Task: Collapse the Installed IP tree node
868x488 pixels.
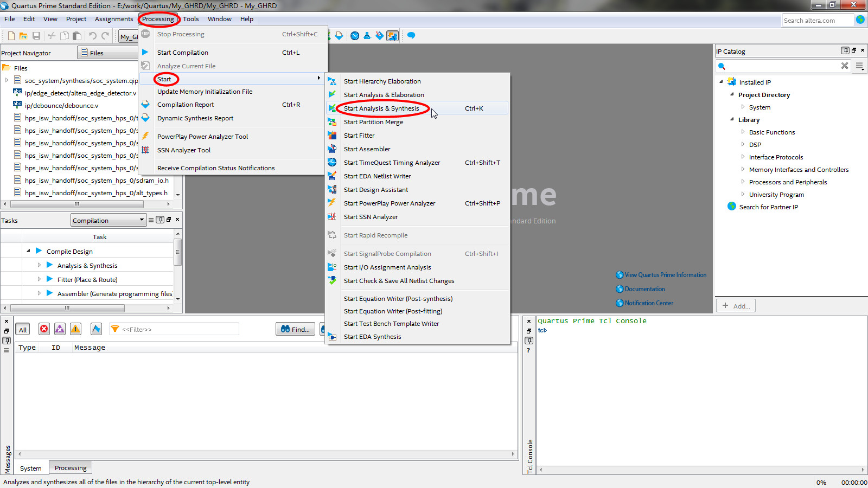Action: [721, 82]
